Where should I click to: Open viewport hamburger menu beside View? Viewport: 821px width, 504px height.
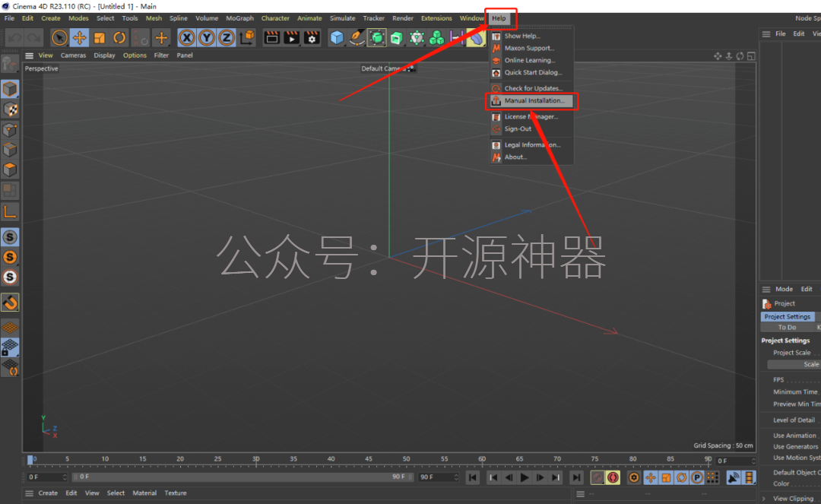pyautogui.click(x=30, y=55)
